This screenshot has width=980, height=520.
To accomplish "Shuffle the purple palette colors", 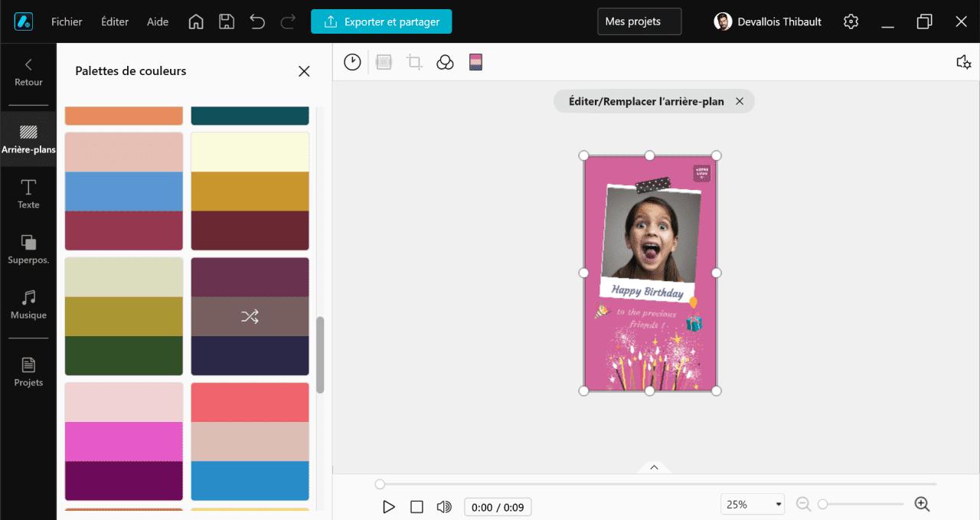I will coord(250,316).
